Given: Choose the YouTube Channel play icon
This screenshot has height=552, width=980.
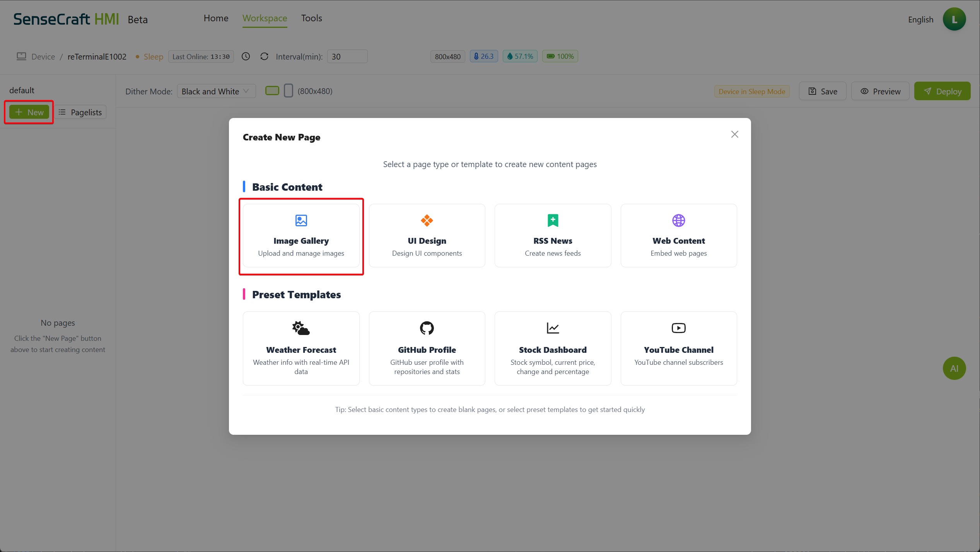Looking at the screenshot, I should (678, 328).
